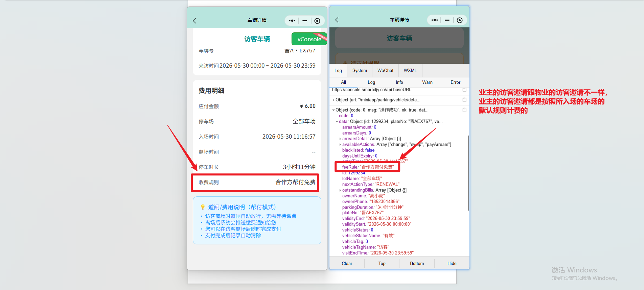Screen dimensions: 644x290
Task: Click the Clear console button
Action: pyautogui.click(x=347, y=263)
